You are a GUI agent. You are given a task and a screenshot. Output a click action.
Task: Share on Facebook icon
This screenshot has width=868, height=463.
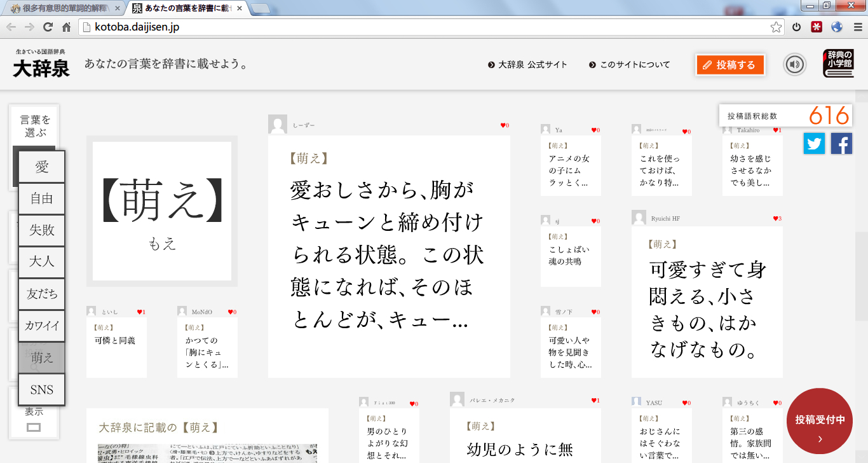[841, 144]
